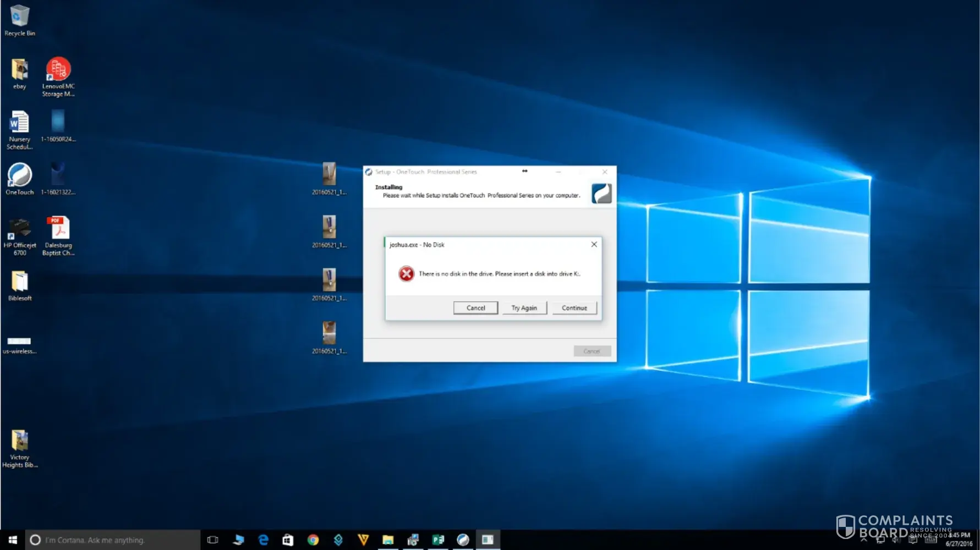This screenshot has width=980, height=550.
Task: Click Continue in the No Disk error dialog
Action: [x=574, y=308]
